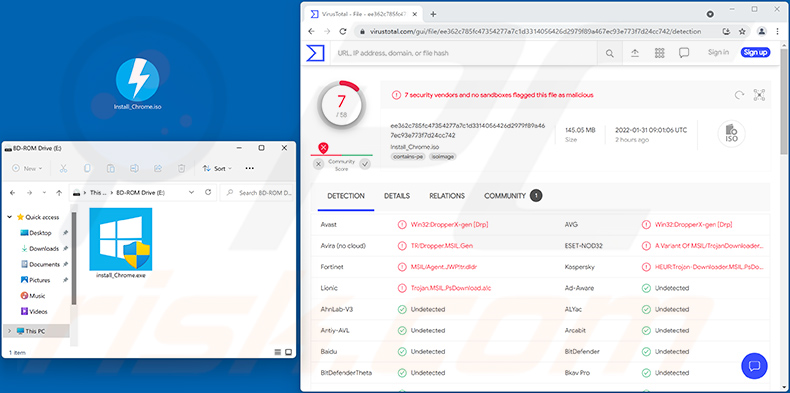Select install_Chrome.exe file in BD-ROM window

click(121, 243)
